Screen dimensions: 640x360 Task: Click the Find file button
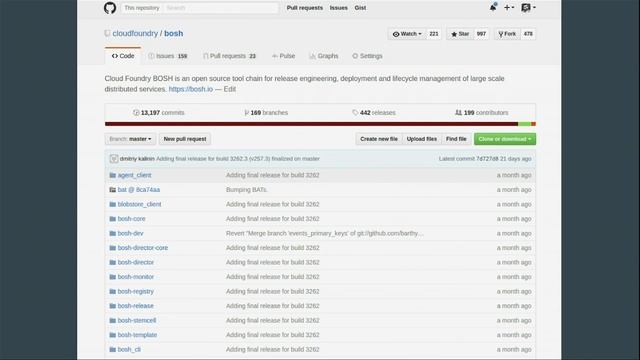456,139
